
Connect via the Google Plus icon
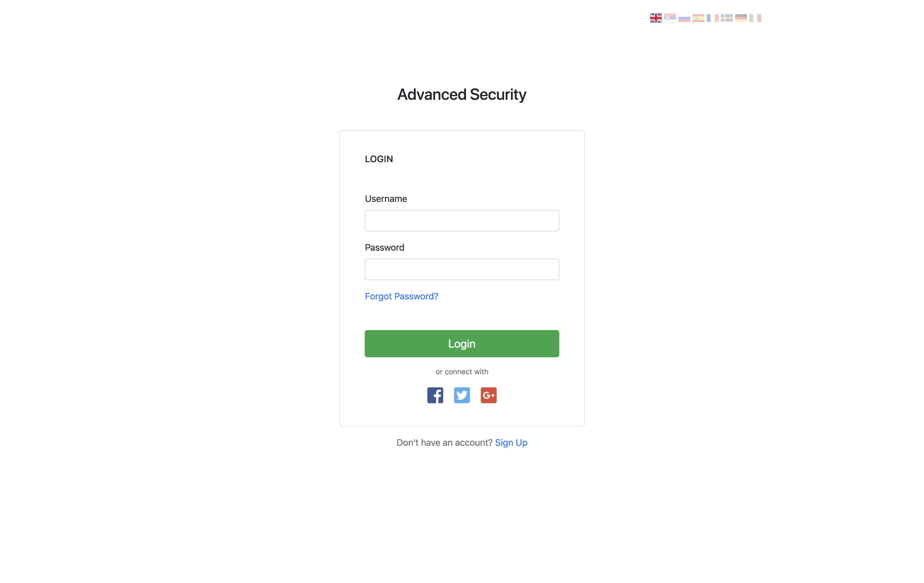[488, 395]
